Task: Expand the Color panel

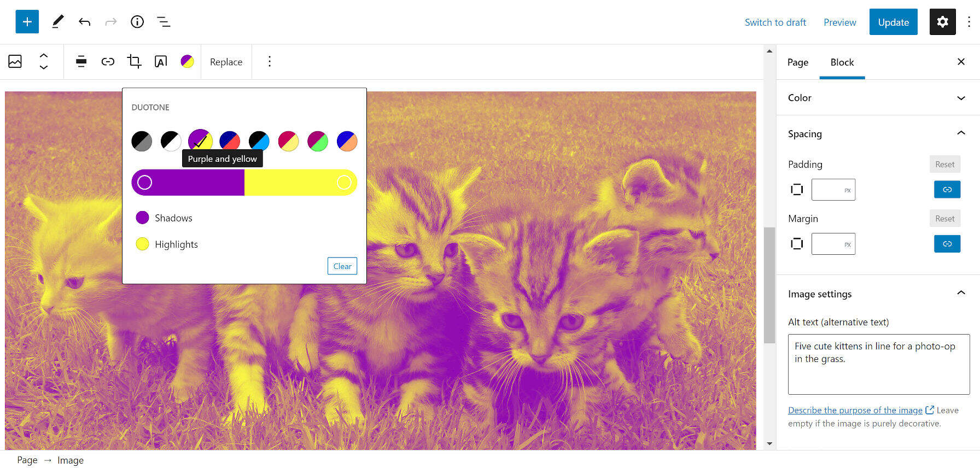Action: [x=878, y=98]
